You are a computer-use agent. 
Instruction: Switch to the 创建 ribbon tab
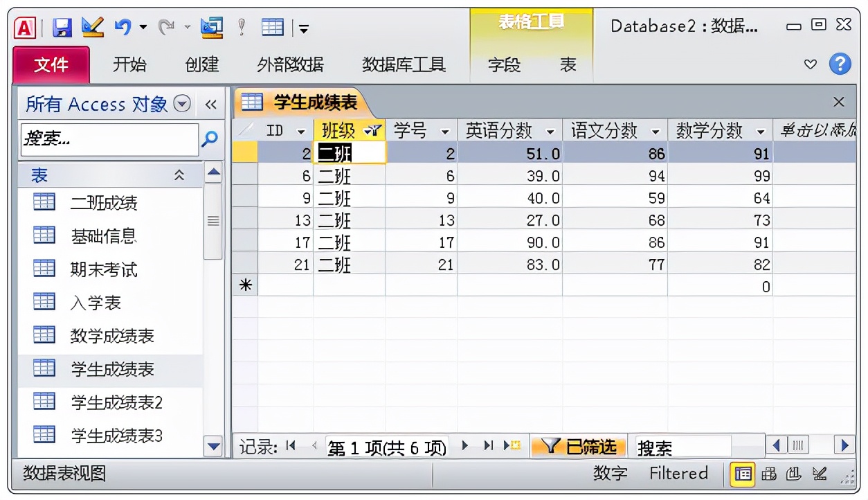point(202,65)
